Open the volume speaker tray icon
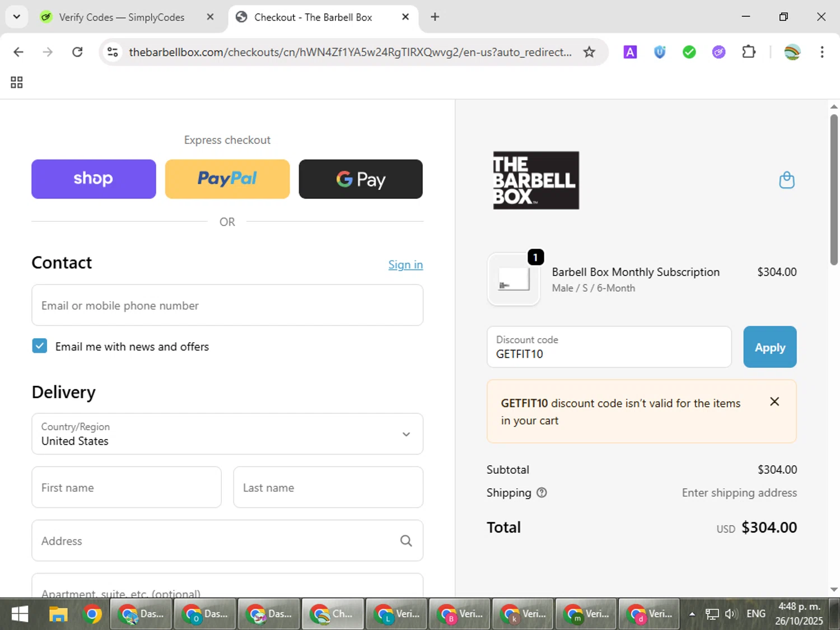Image resolution: width=840 pixels, height=630 pixels. tap(730, 614)
